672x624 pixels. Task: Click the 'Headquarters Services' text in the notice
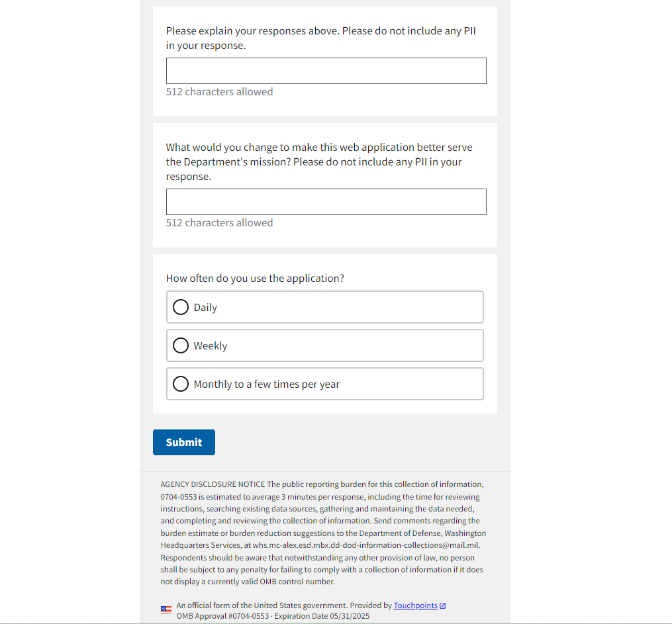point(203,545)
